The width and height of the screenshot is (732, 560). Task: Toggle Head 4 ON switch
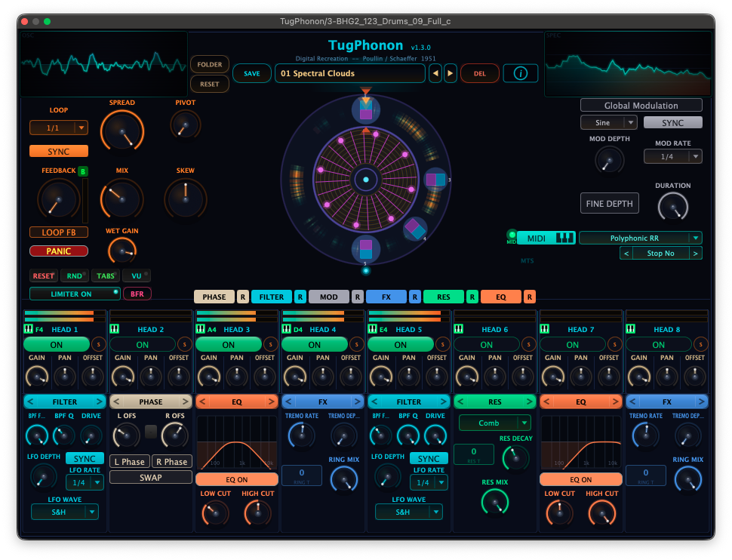pos(315,345)
